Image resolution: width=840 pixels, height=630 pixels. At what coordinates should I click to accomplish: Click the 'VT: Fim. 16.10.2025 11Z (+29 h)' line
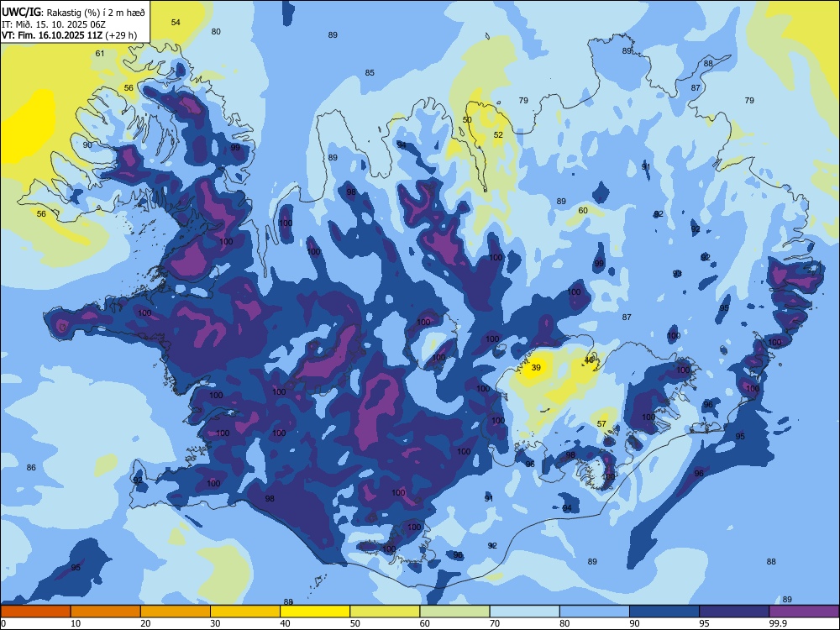69,35
